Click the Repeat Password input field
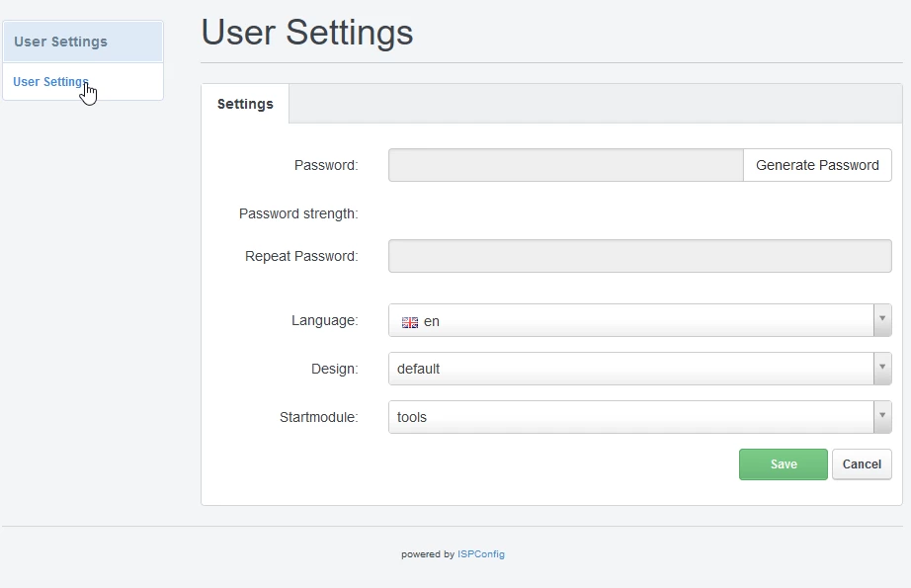Image resolution: width=911 pixels, height=588 pixels. tap(639, 255)
